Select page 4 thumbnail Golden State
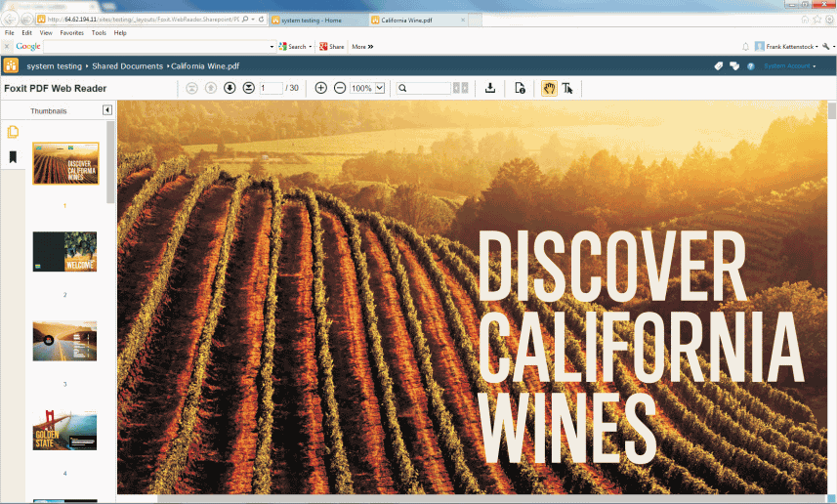The height and width of the screenshot is (504, 837). pyautogui.click(x=64, y=431)
